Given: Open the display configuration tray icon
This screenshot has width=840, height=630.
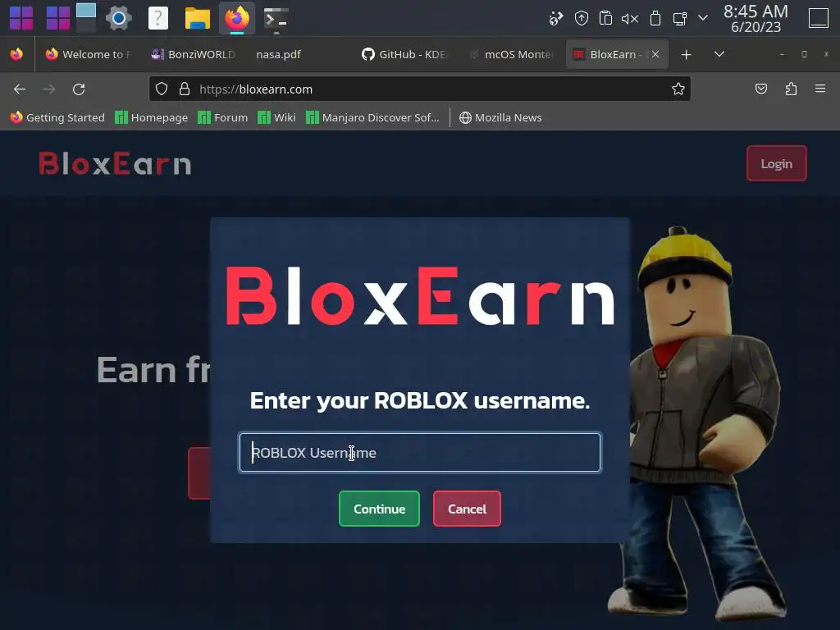Looking at the screenshot, I should (x=680, y=19).
